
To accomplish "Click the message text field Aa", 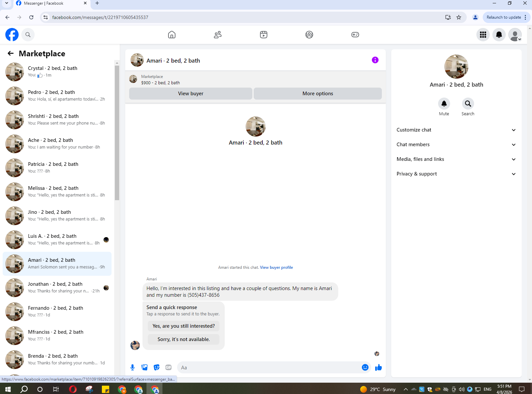I will (x=269, y=367).
